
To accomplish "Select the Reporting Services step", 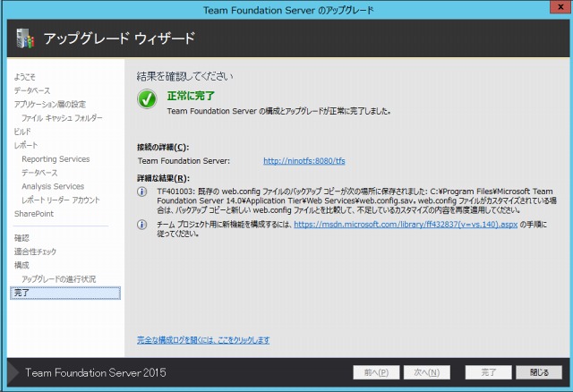I will [56, 159].
